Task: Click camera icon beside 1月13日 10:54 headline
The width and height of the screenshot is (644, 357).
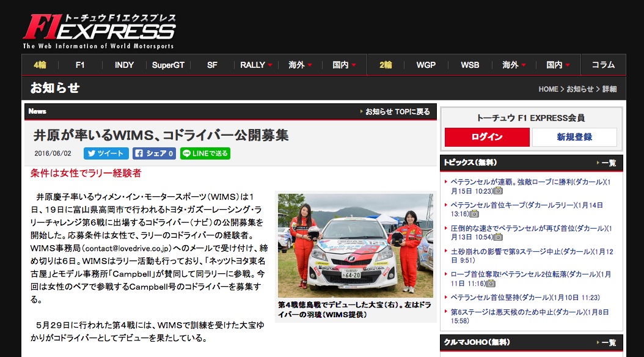Action: point(498,237)
